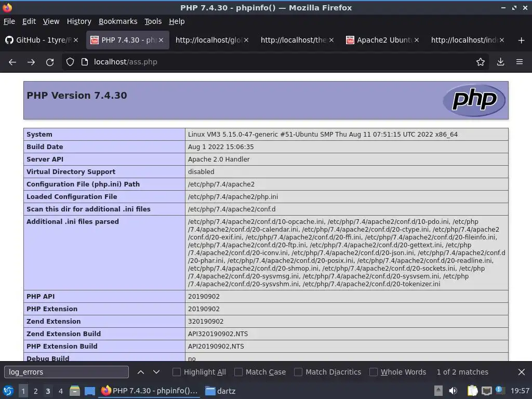
Task: Close the localhost/the tab
Action: [331, 40]
